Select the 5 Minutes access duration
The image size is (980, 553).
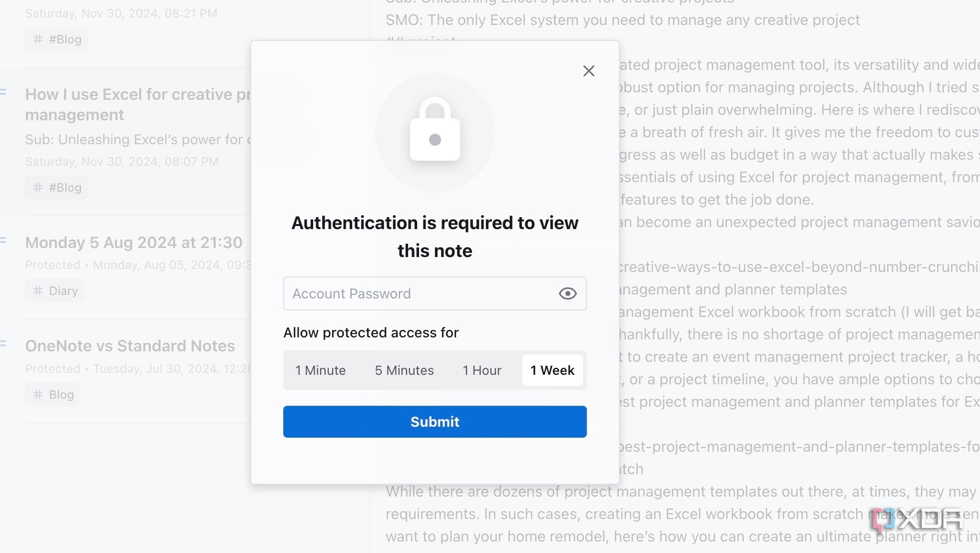click(404, 370)
